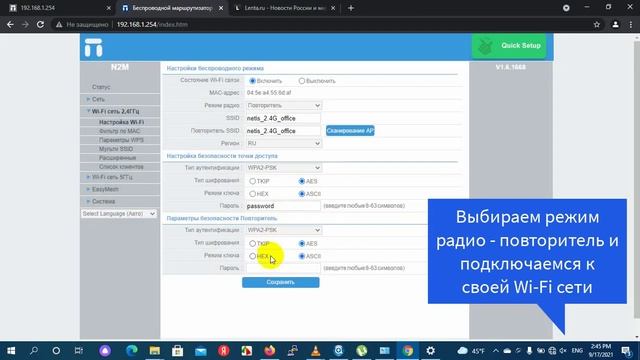Switch to the Lenta.ru news tab
The width and height of the screenshot is (640, 360).
tap(284, 8)
